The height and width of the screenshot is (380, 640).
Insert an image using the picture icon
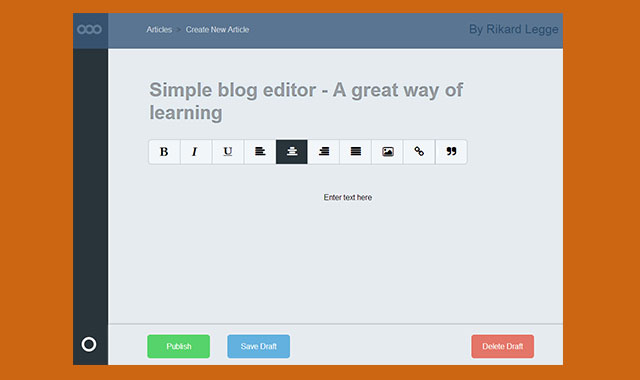pyautogui.click(x=387, y=152)
